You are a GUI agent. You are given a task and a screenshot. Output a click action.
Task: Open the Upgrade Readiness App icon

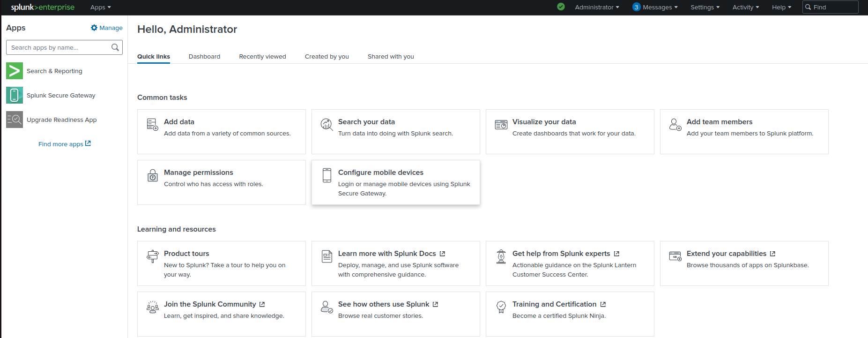15,120
